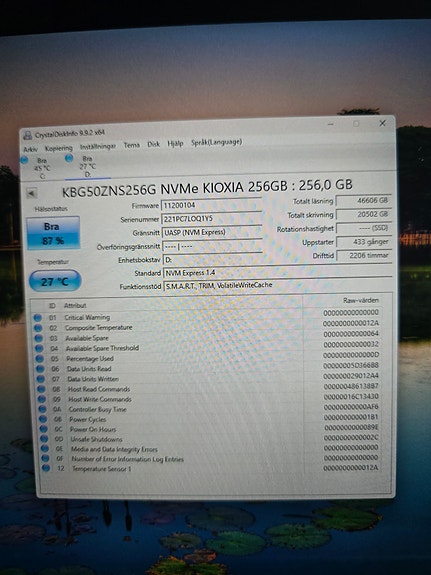Open the Kopiering menu
The height and width of the screenshot is (575, 431).
pyautogui.click(x=59, y=148)
